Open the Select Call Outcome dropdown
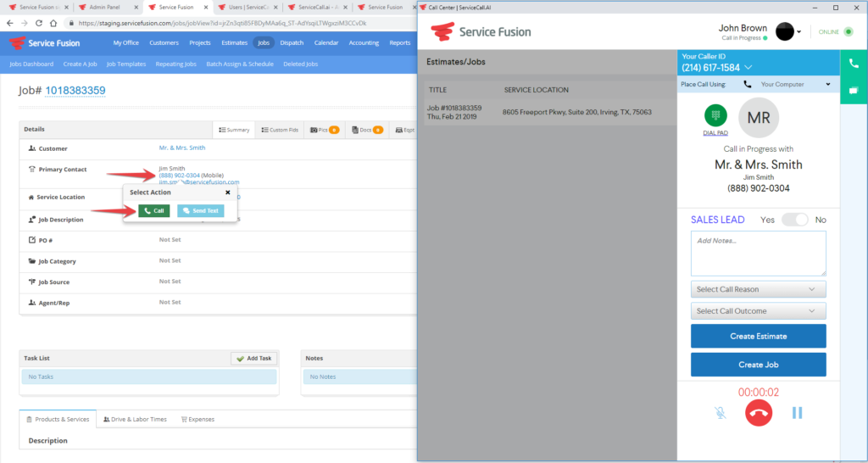 tap(759, 310)
